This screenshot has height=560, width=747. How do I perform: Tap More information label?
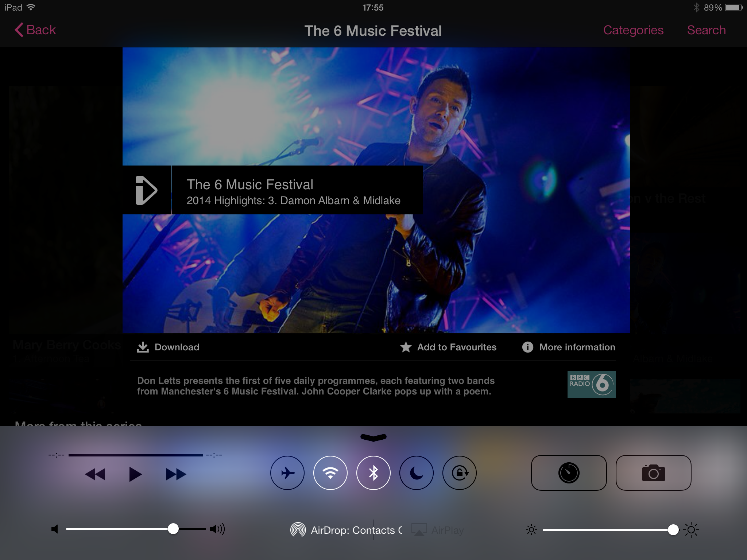pos(577,347)
